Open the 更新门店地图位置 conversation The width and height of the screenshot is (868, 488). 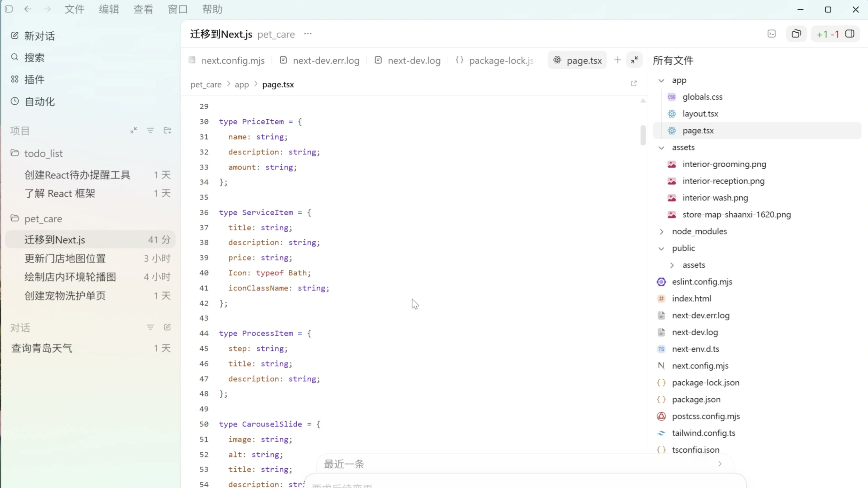pyautogui.click(x=65, y=259)
